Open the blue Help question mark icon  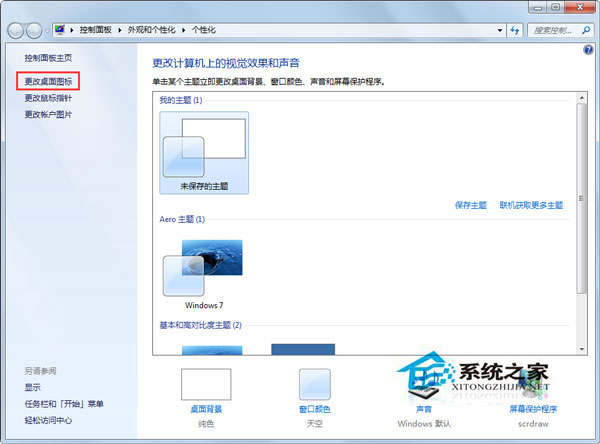(x=589, y=48)
